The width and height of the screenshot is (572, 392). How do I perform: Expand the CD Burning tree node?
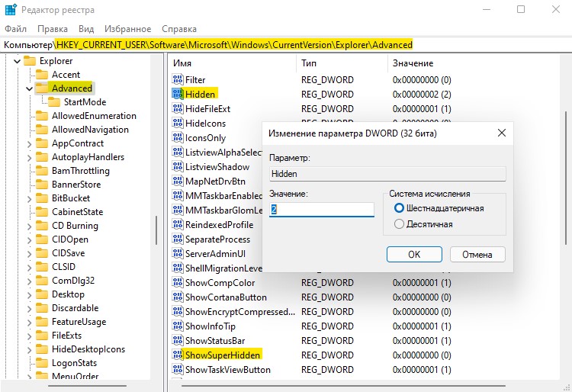(x=29, y=226)
